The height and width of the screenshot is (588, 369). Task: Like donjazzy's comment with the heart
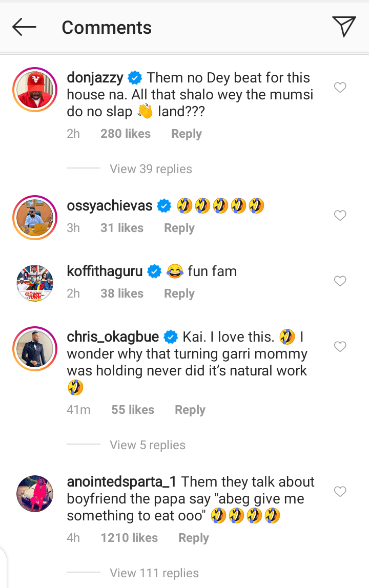[340, 88]
